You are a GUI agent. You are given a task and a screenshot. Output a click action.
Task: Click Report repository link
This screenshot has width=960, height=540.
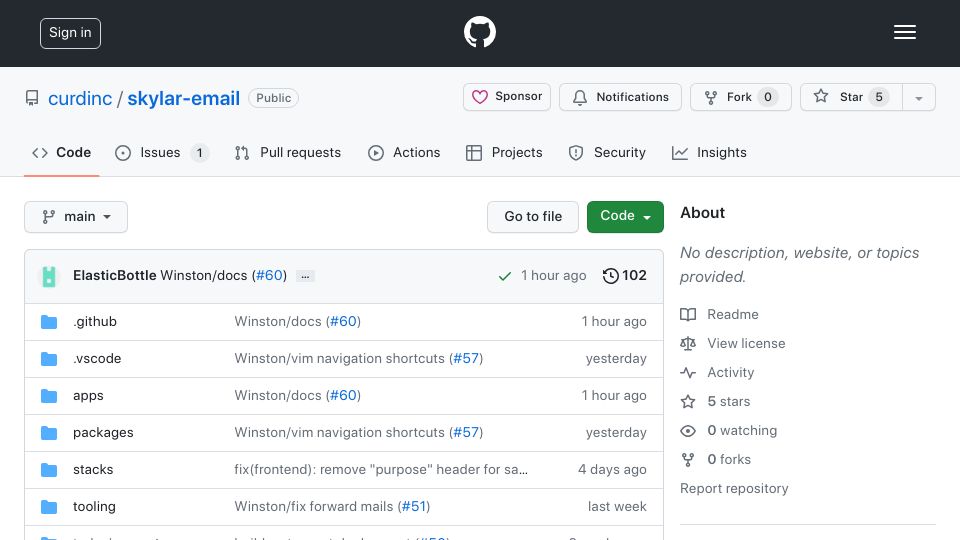tap(734, 489)
